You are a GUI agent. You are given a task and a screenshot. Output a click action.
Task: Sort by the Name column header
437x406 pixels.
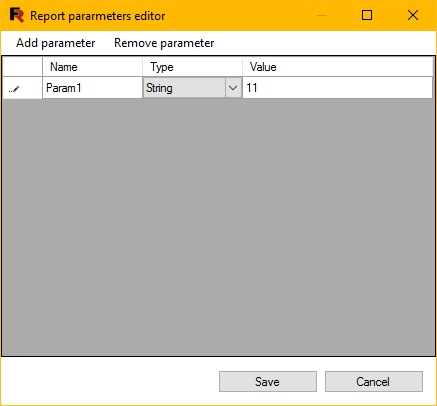click(x=92, y=67)
